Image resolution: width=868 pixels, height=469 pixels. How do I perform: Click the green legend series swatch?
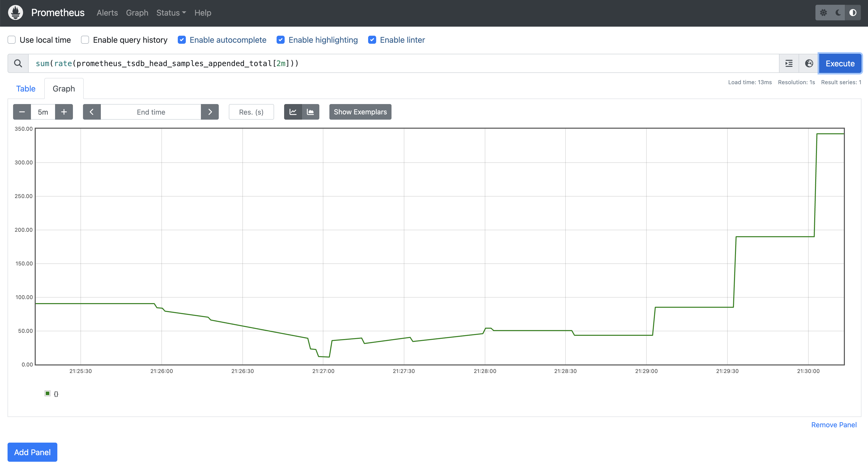coord(48,393)
